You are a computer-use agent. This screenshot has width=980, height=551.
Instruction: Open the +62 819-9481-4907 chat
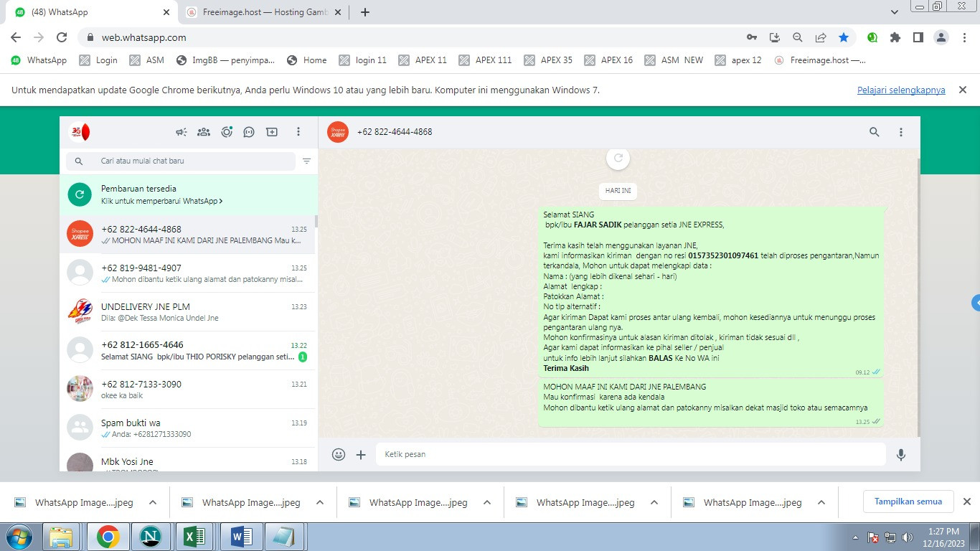pyautogui.click(x=188, y=273)
